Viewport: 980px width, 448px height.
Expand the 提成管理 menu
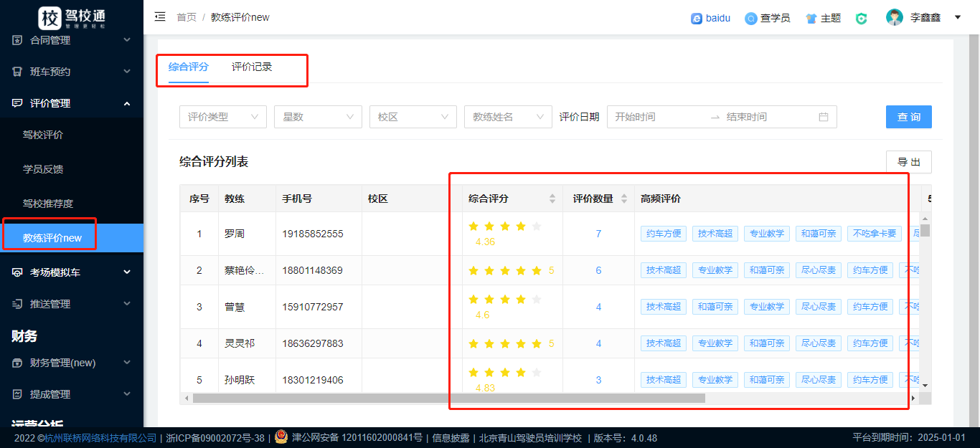[x=127, y=394]
